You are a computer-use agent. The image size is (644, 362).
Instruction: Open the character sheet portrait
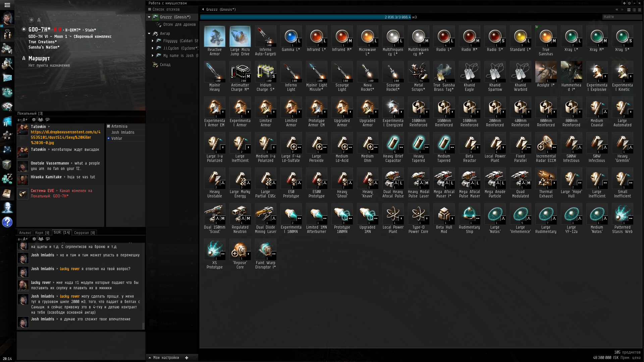tap(7, 18)
